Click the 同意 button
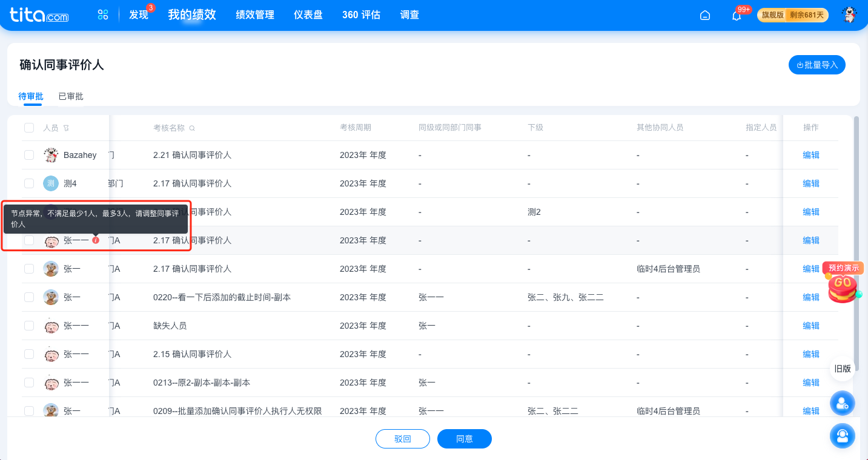The image size is (868, 460). click(x=465, y=439)
